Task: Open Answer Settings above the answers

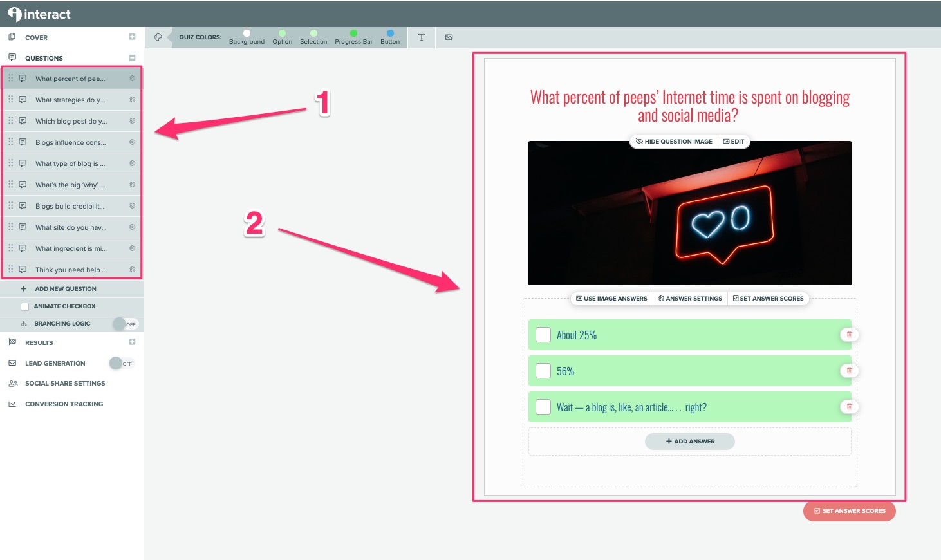Action: point(690,298)
